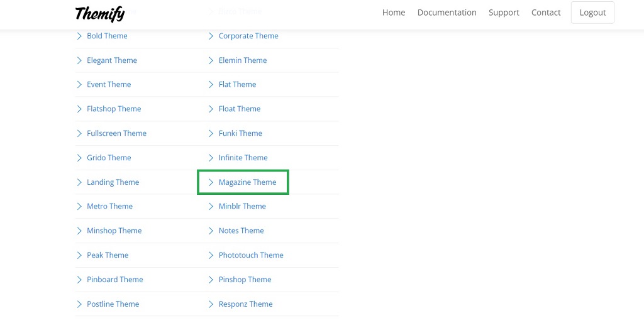Open the Corporate Theme link
The height and width of the screenshot is (323, 644).
point(248,36)
